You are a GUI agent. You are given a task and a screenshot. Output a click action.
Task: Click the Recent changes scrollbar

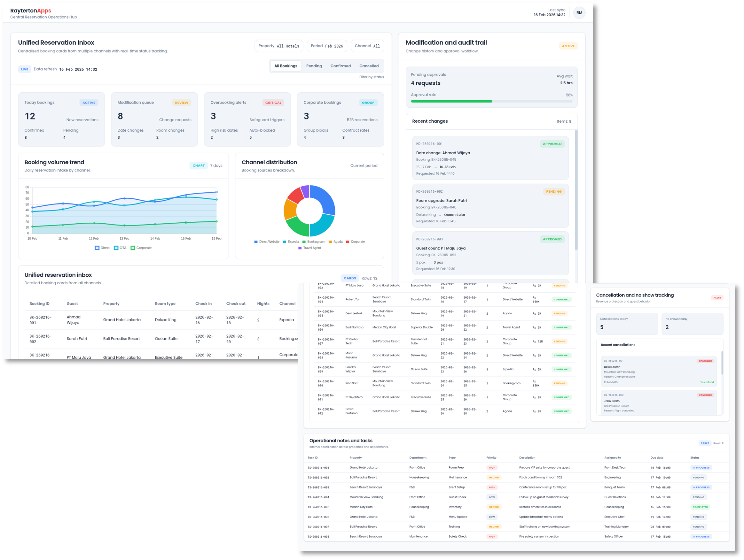click(x=576, y=190)
